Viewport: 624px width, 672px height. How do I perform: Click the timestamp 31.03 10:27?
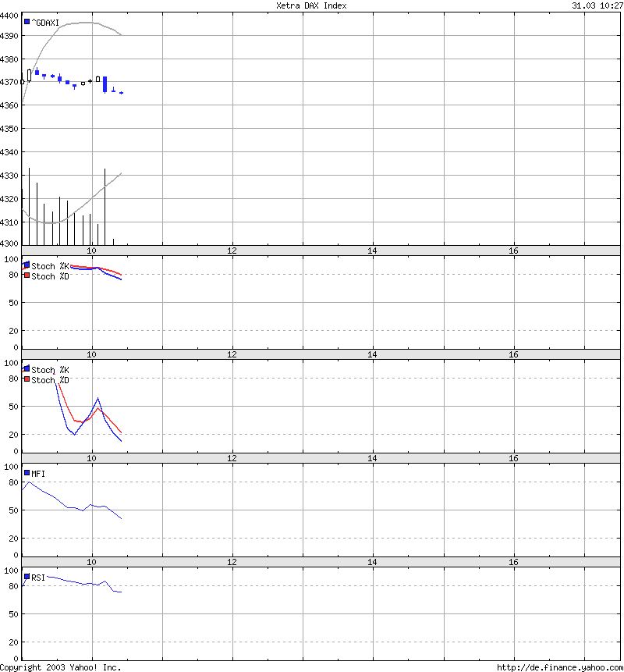point(597,5)
